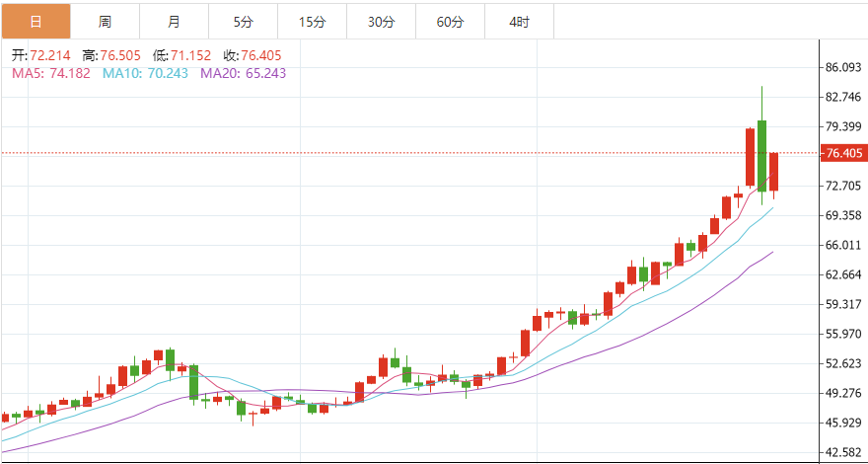Click the last red candlestick on the right

(774, 172)
